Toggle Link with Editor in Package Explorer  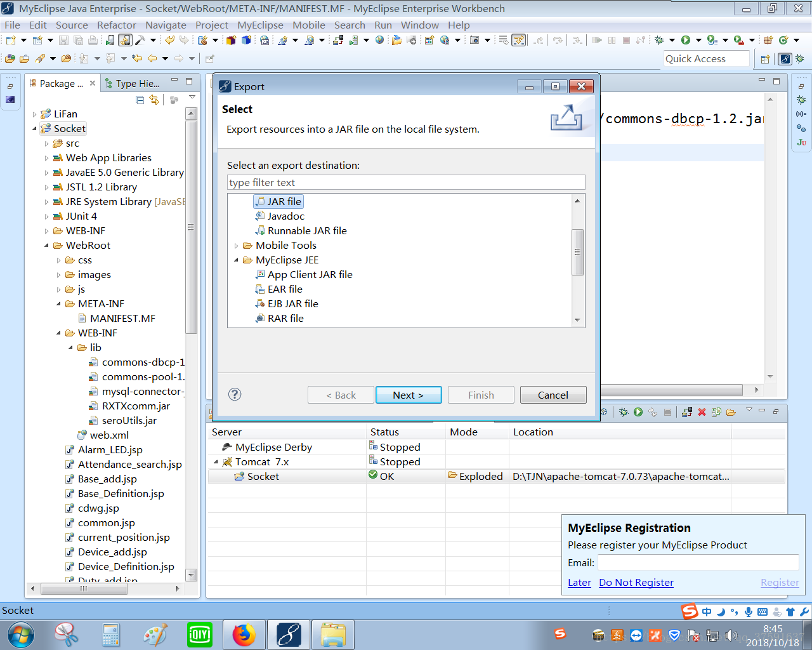(x=154, y=100)
